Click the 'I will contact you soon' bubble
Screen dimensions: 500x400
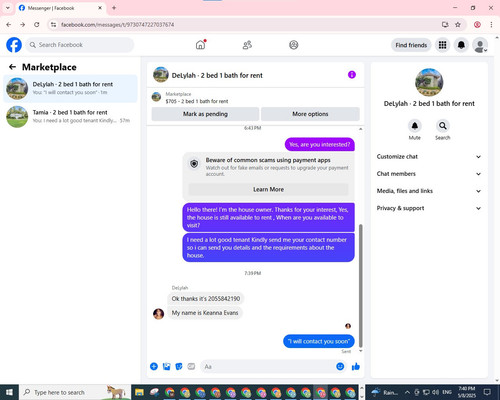(x=319, y=341)
